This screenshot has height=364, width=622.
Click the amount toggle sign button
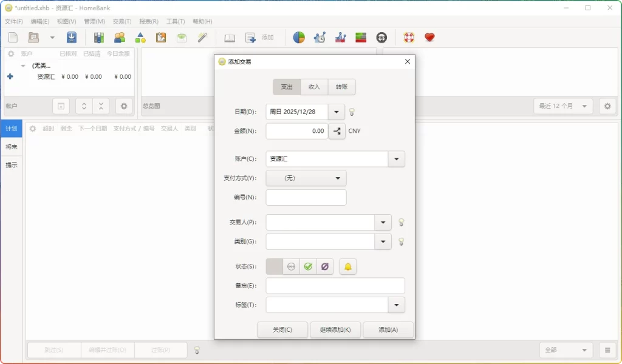pos(337,131)
